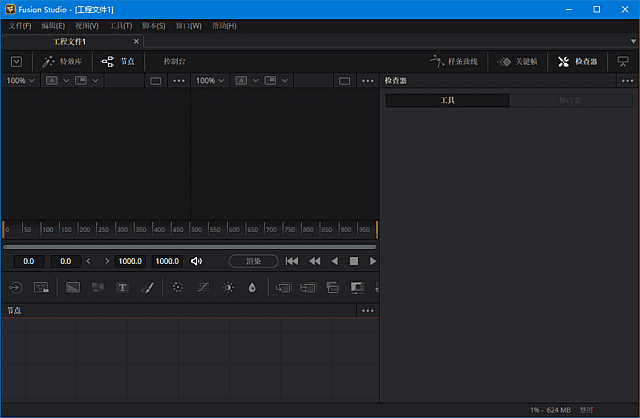This screenshot has height=418, width=640.
Task: Select the Text tool icon
Action: pyautogui.click(x=122, y=288)
